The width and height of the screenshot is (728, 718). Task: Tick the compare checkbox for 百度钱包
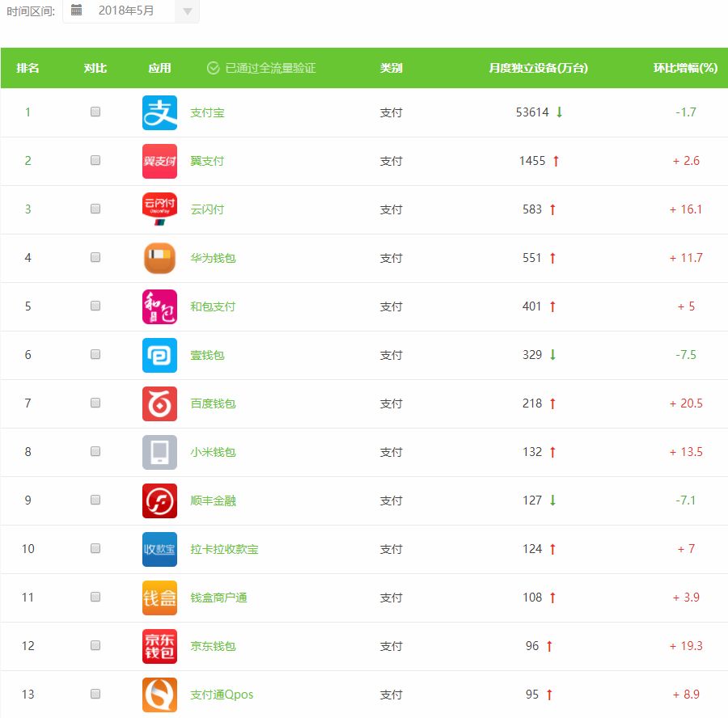[95, 403]
